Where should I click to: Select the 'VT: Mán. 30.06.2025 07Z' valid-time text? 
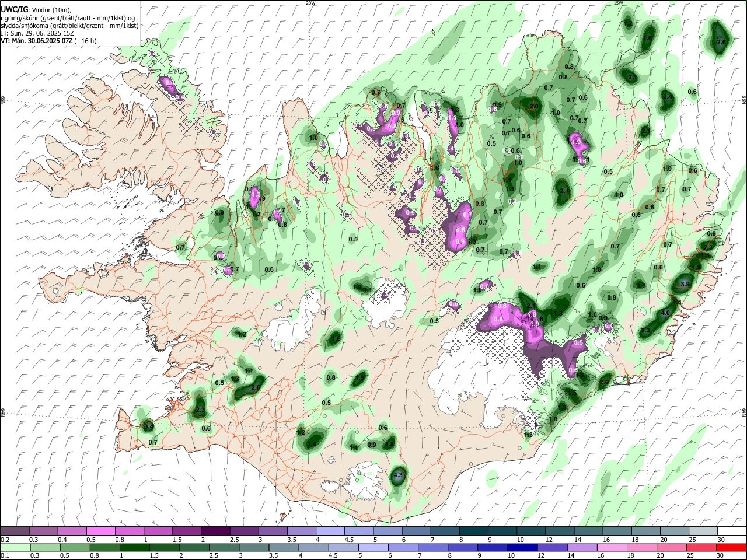tap(36, 41)
